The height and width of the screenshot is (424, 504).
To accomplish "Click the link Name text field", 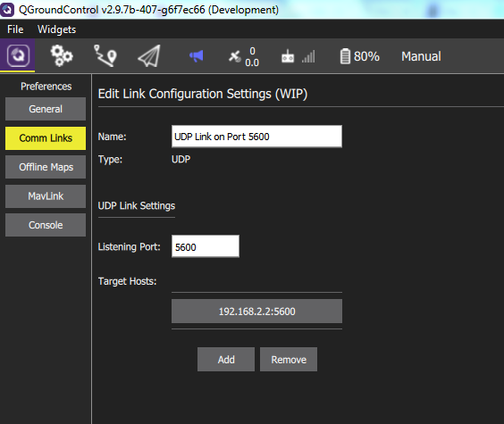I will [256, 137].
